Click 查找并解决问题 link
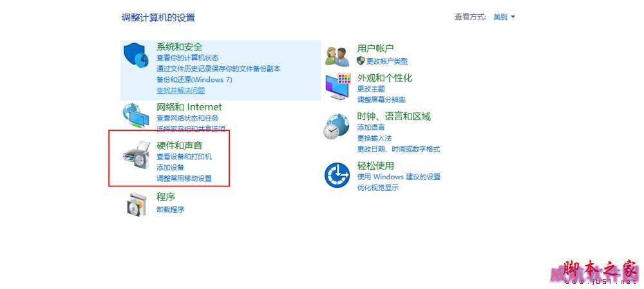Viewport: 644px width, 289px height. [x=181, y=90]
